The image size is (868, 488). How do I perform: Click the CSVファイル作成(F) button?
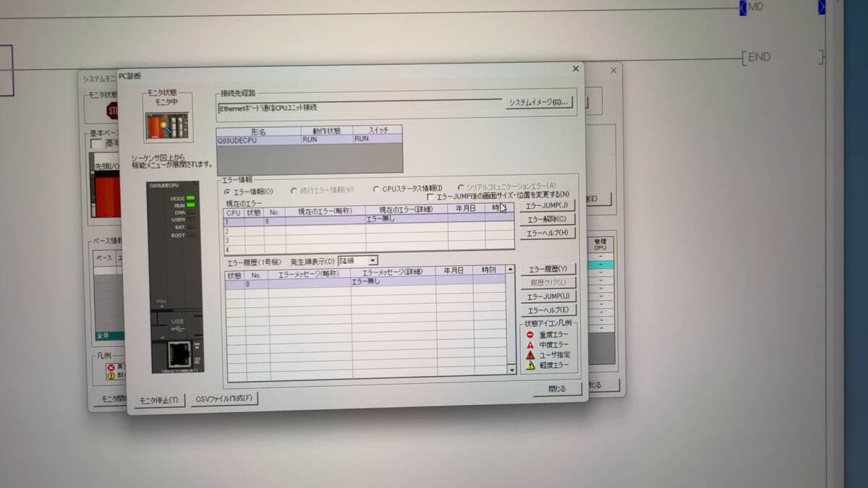pos(224,398)
